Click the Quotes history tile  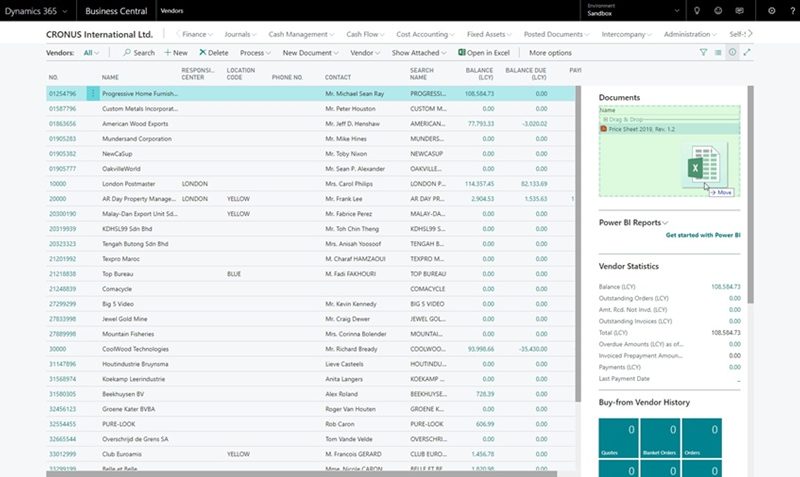[618, 438]
